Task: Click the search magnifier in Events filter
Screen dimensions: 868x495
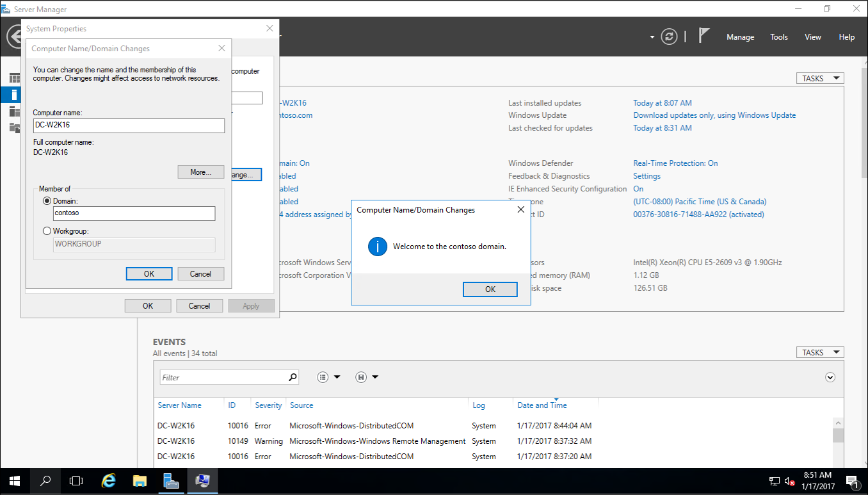Action: pyautogui.click(x=293, y=377)
